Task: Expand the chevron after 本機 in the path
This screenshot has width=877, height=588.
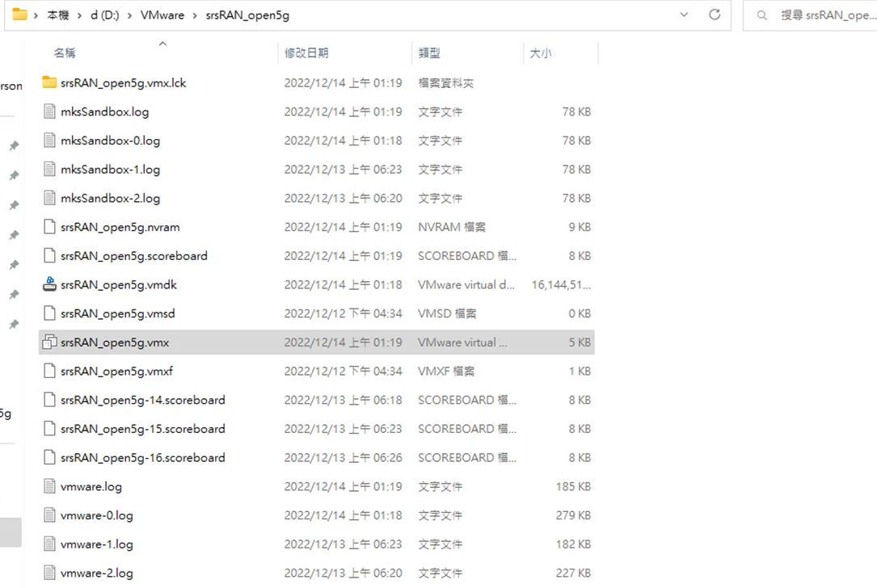Action: point(79,15)
